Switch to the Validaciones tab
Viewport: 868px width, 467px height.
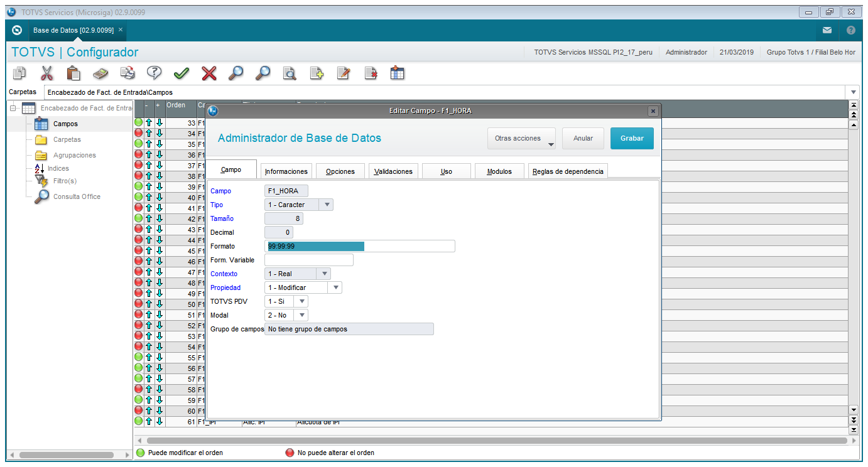393,171
